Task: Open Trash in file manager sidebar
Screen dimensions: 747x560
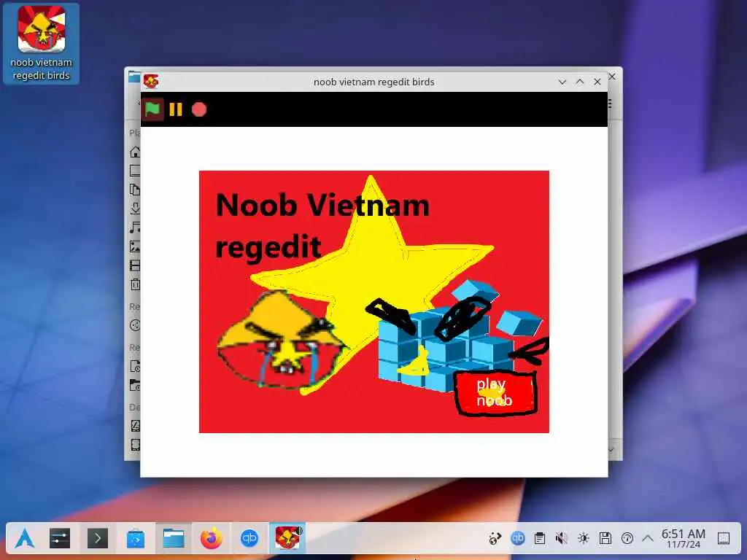Action: [135, 285]
